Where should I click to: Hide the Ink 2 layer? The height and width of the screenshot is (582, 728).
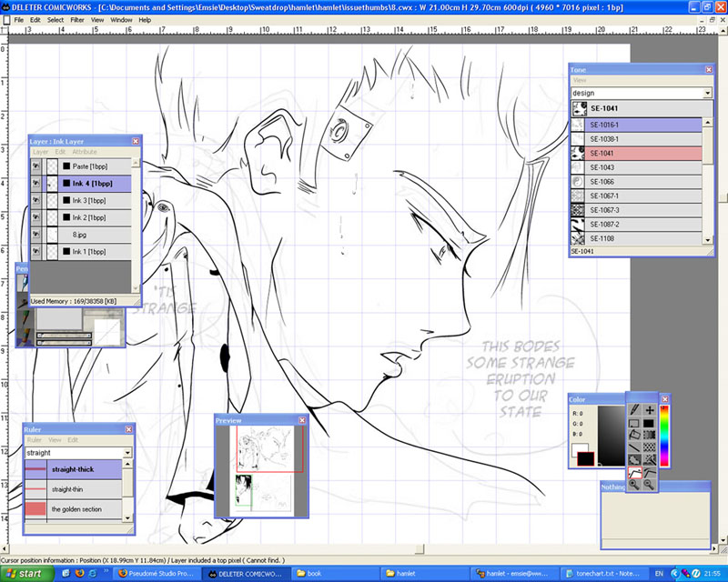click(35, 217)
